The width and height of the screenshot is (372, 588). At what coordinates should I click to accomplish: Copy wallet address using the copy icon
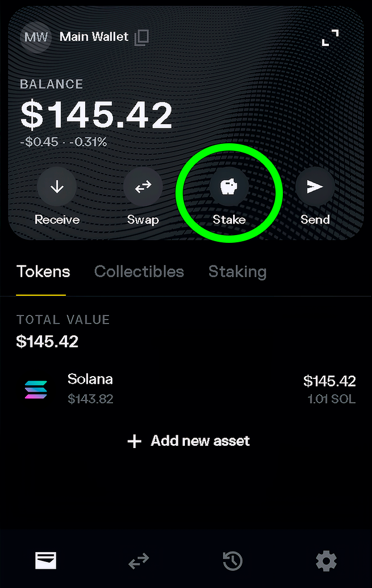coord(141,37)
